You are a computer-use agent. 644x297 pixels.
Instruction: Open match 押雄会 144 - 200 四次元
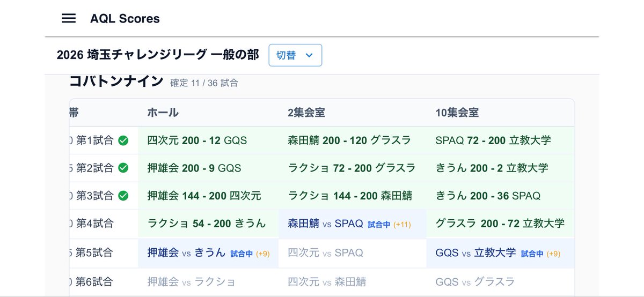click(208, 196)
